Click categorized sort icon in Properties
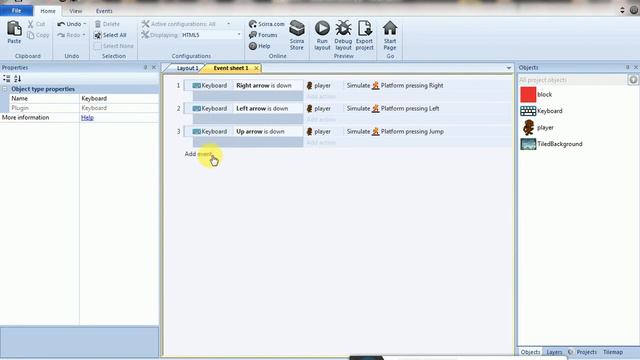The height and width of the screenshot is (360, 640). coord(7,79)
